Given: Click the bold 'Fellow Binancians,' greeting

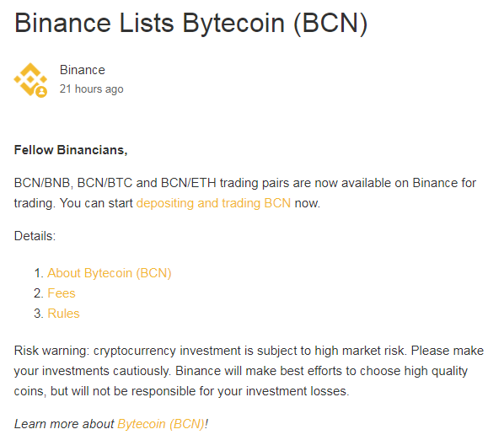Looking at the screenshot, I should (71, 150).
